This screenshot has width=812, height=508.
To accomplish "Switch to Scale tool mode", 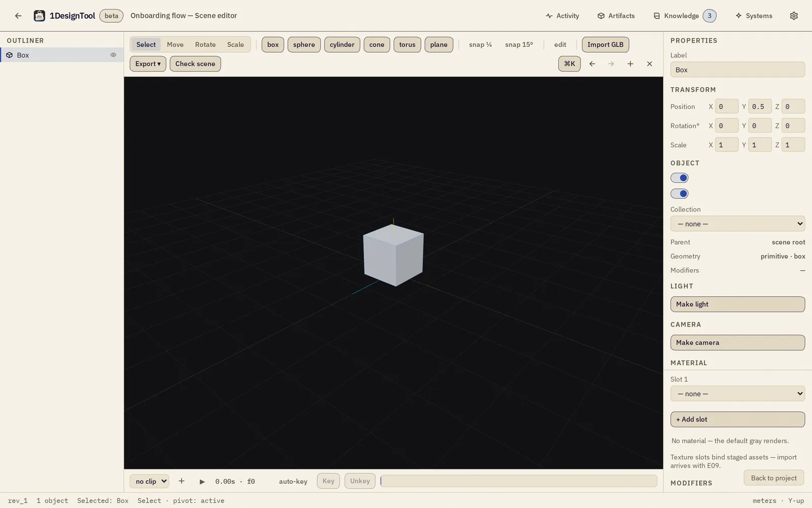I will point(235,44).
